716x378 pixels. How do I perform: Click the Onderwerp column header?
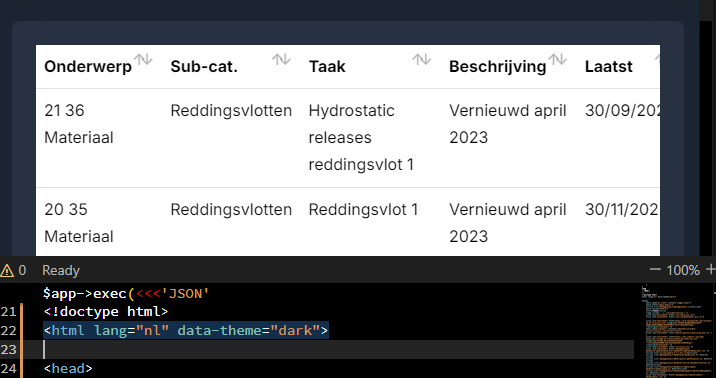pos(88,67)
